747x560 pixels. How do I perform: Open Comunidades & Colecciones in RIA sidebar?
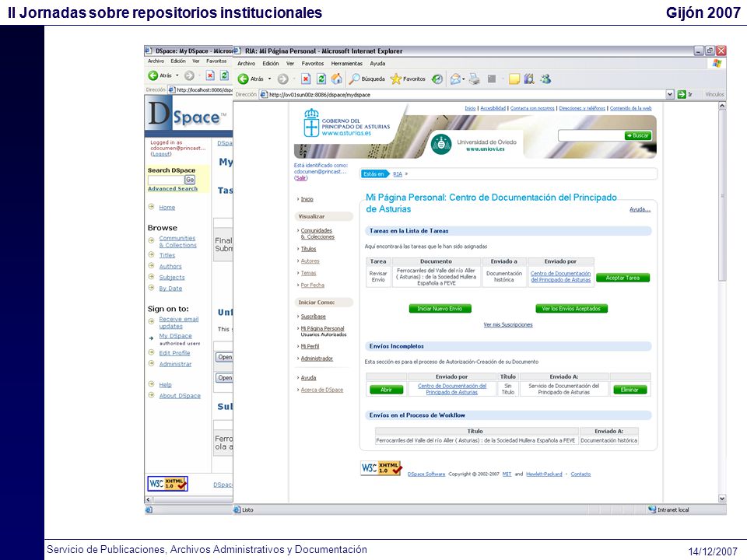(317, 234)
